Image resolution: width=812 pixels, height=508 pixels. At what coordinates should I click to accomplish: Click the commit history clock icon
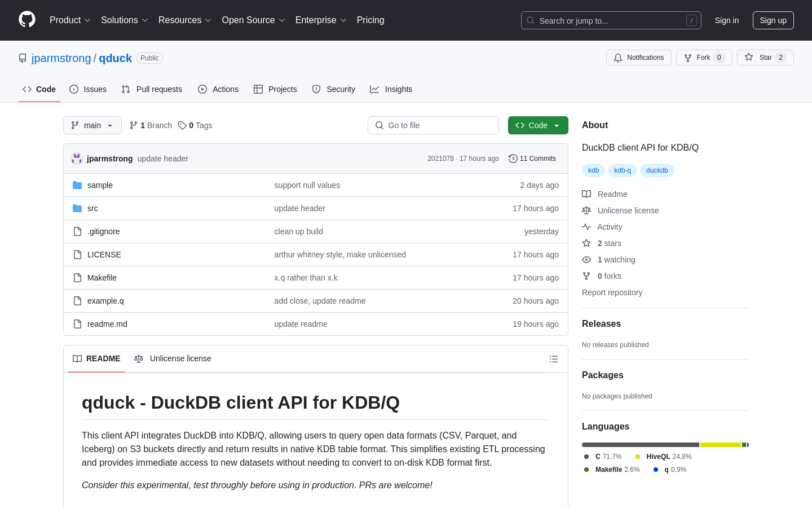click(x=513, y=159)
